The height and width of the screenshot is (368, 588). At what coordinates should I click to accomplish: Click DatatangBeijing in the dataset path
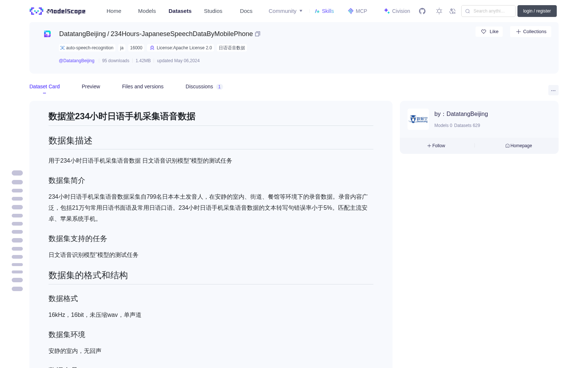[82, 34]
